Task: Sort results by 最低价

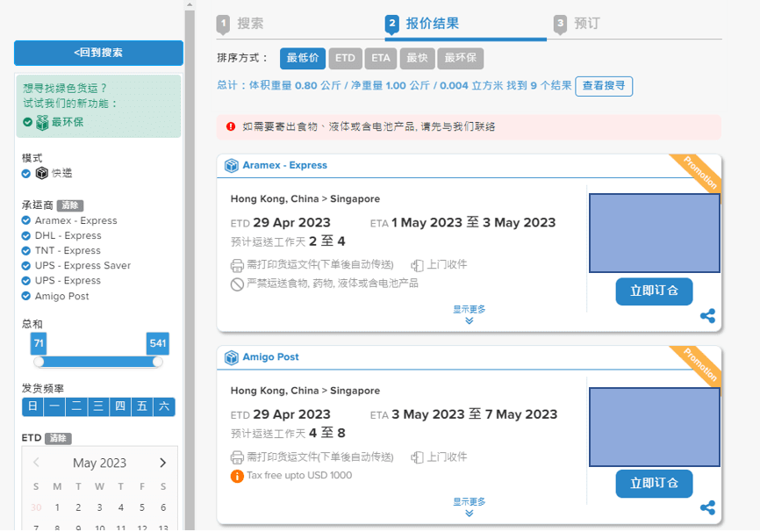Action: (x=303, y=58)
